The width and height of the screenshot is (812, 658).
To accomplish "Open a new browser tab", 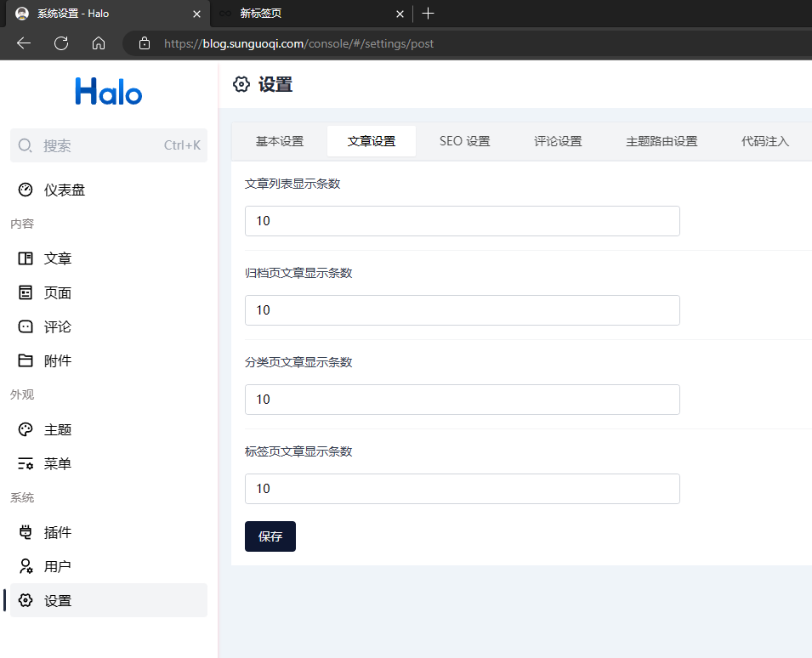I will tap(428, 14).
